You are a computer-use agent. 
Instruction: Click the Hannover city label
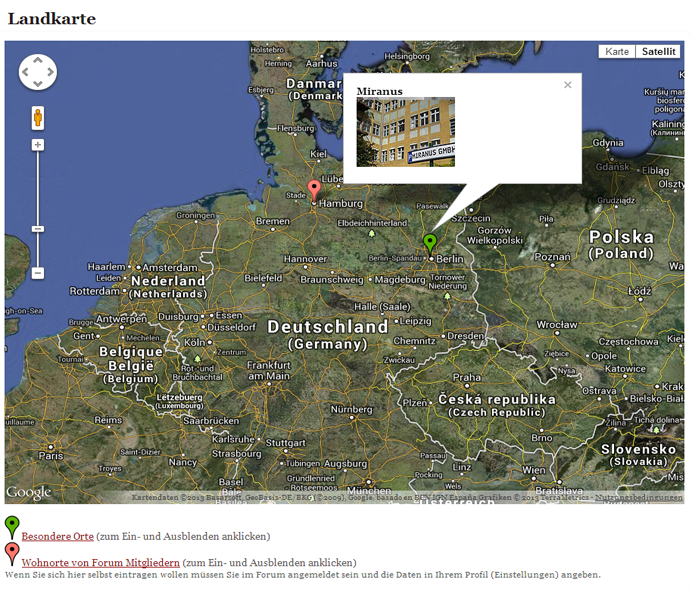(305, 259)
